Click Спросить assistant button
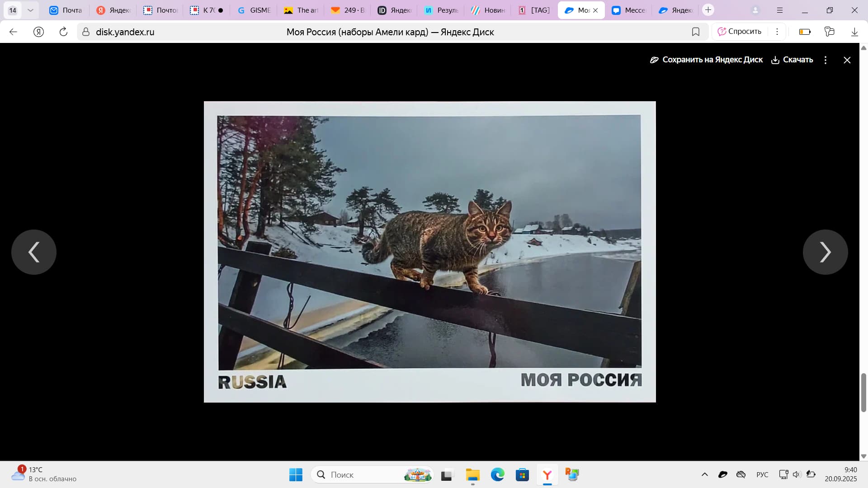The width and height of the screenshot is (868, 488). click(740, 32)
